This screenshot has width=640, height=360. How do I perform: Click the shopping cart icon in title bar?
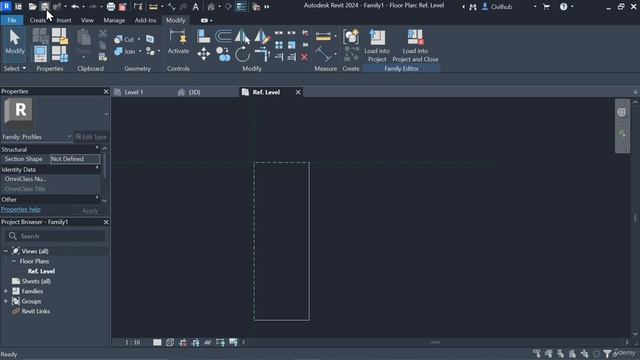click(546, 7)
